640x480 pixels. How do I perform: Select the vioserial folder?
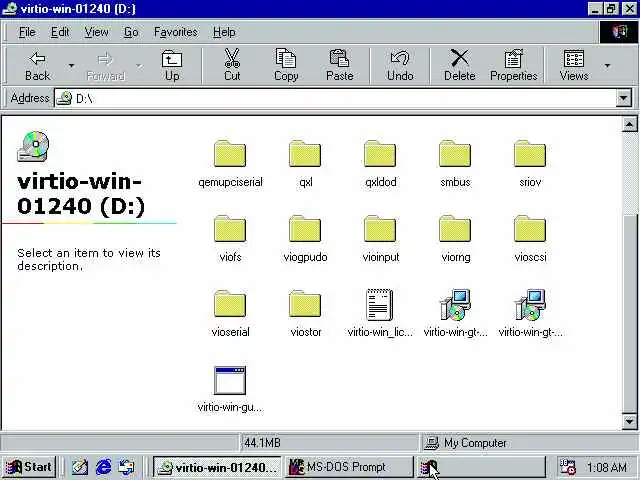[x=230, y=314]
